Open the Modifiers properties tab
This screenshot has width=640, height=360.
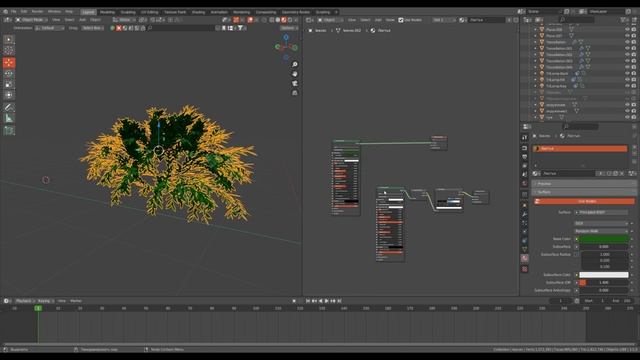(x=525, y=214)
